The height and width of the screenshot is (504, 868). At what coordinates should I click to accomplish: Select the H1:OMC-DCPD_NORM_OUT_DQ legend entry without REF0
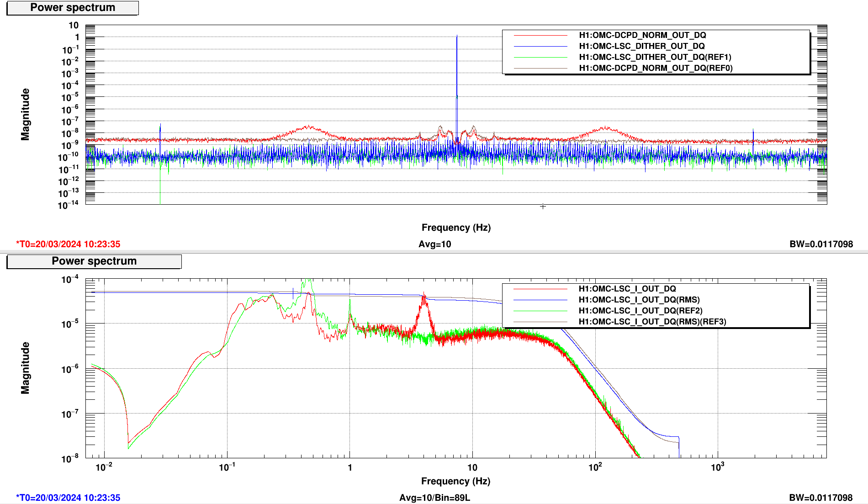coord(642,35)
